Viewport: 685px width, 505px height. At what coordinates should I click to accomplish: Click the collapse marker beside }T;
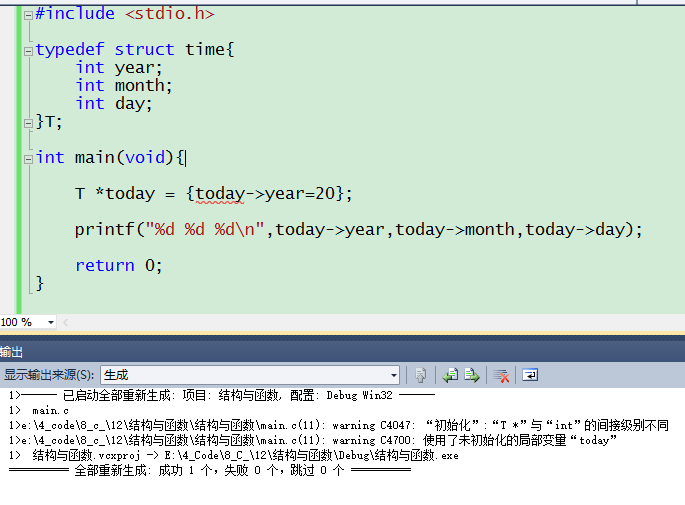pyautogui.click(x=28, y=124)
